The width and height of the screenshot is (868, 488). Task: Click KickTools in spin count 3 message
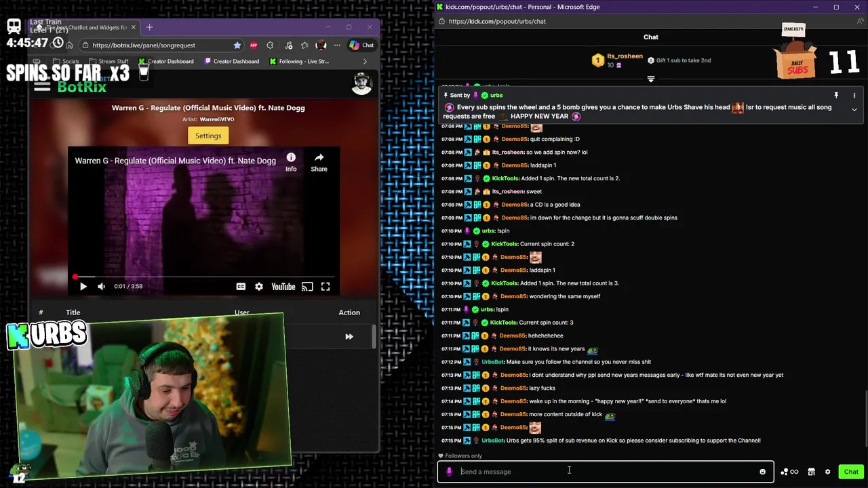point(503,323)
